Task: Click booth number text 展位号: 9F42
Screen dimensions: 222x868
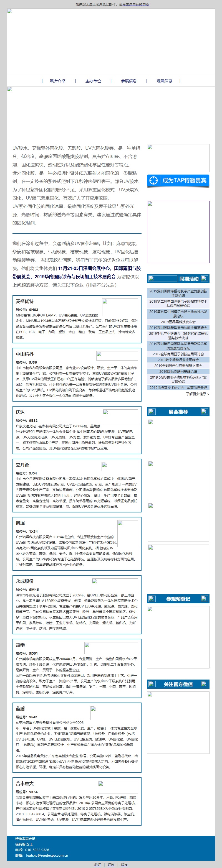Action: 27,717
